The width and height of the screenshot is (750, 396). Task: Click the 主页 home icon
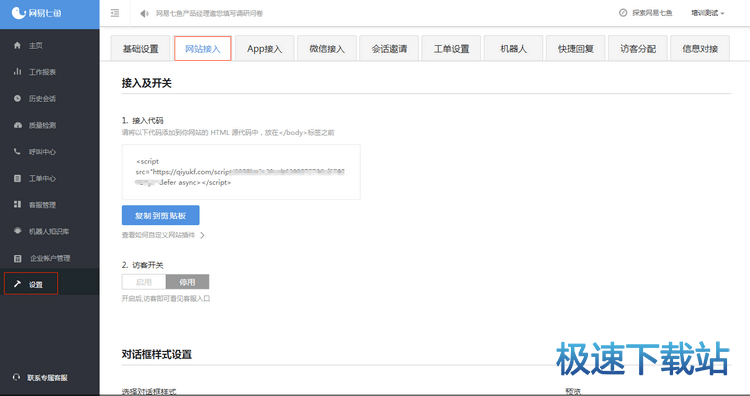(x=17, y=45)
